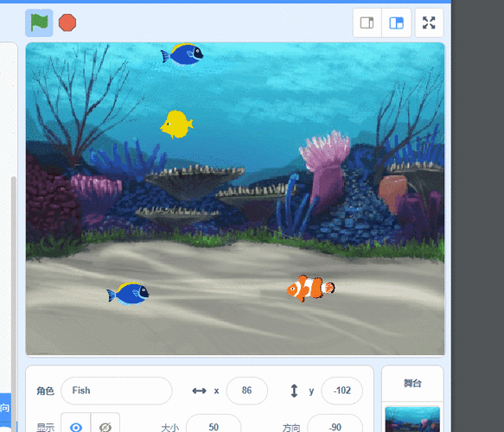Open the direction field showing -90
This screenshot has height=432, width=504.
[x=335, y=423]
